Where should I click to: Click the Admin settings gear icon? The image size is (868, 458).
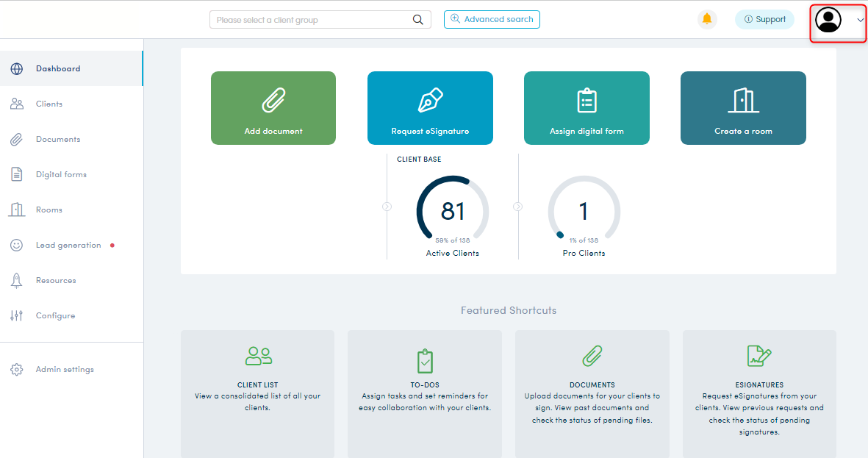[x=17, y=369]
